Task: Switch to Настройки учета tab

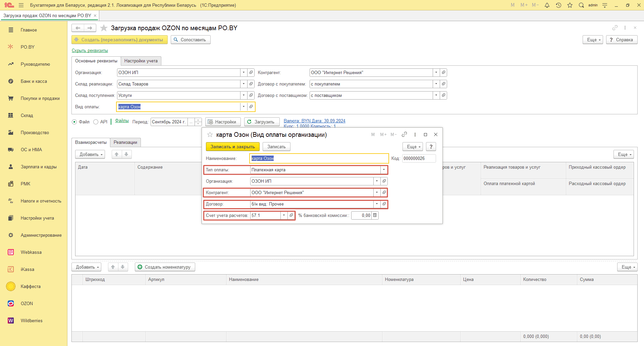Action: point(141,61)
